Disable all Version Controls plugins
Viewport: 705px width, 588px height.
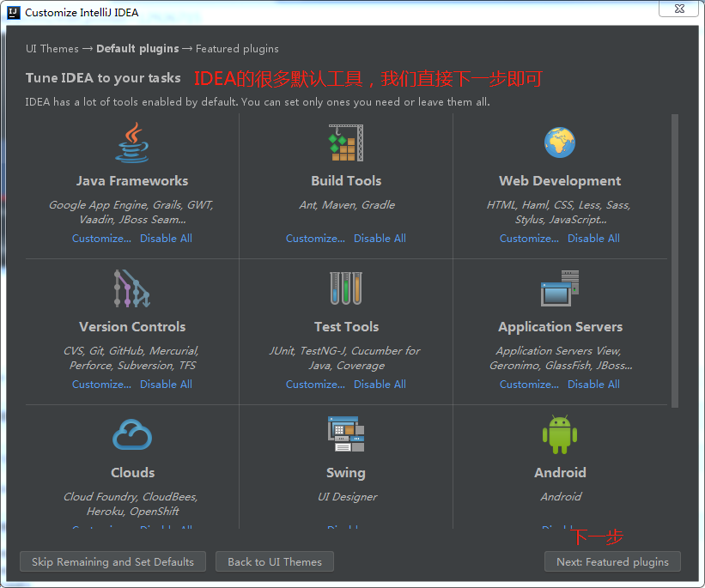[x=166, y=385]
